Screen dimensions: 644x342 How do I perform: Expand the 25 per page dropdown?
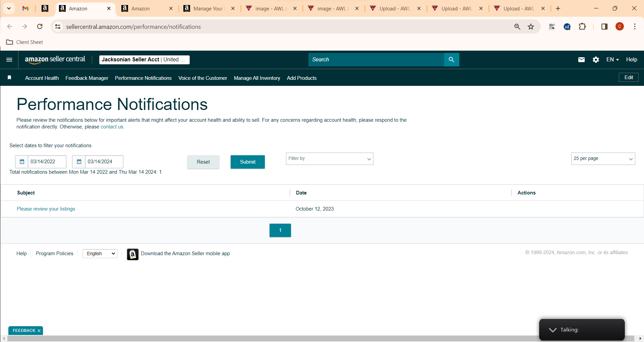[x=603, y=159]
